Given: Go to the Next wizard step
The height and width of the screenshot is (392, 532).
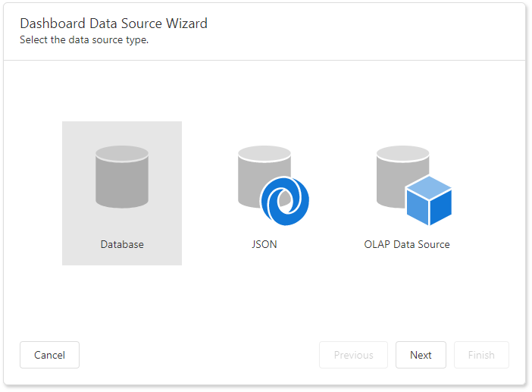Looking at the screenshot, I should pyautogui.click(x=421, y=355).
